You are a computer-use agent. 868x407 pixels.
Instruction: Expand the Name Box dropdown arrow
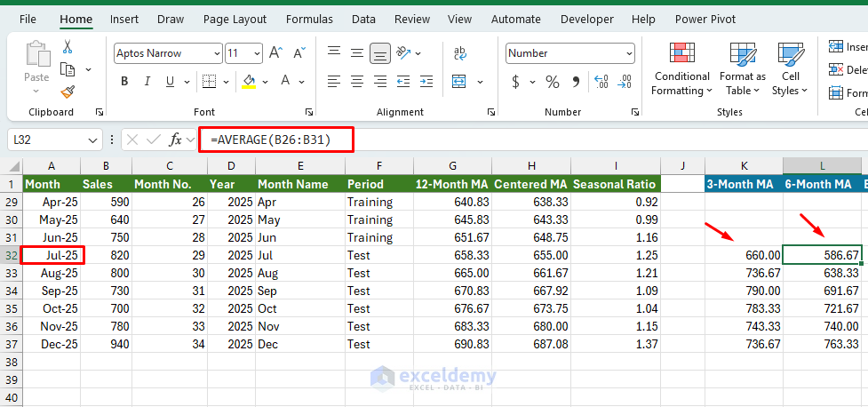[92, 140]
